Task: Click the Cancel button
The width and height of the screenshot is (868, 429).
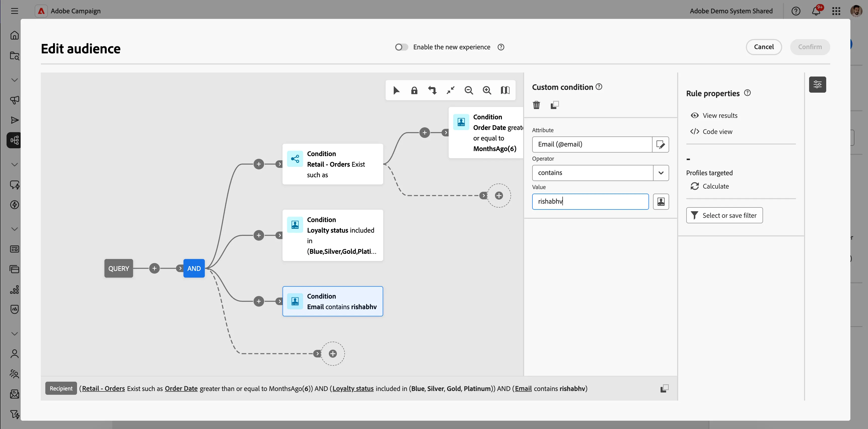Action: tap(764, 47)
